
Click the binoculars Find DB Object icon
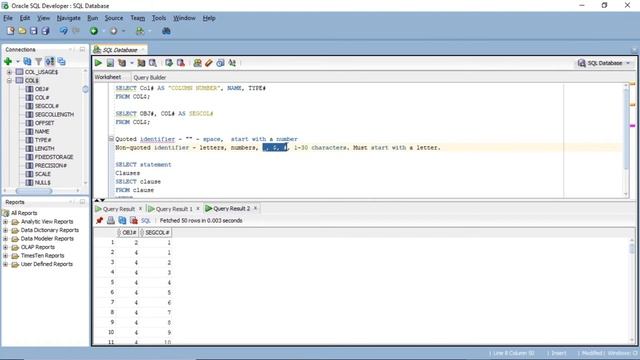click(166, 31)
